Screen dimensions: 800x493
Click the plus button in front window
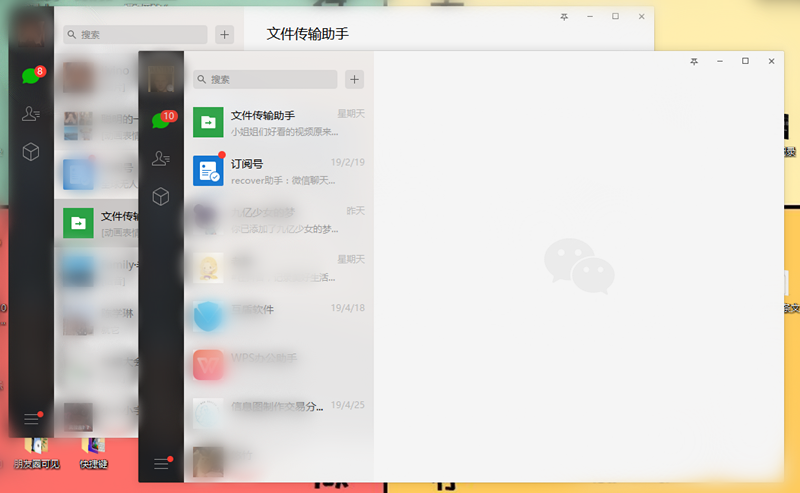[x=354, y=80]
